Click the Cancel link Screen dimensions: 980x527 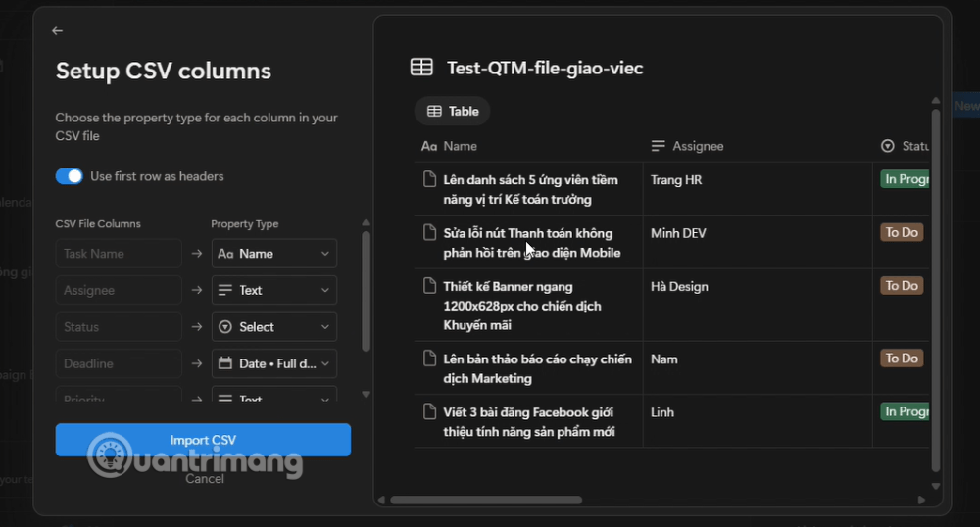pyautogui.click(x=205, y=479)
